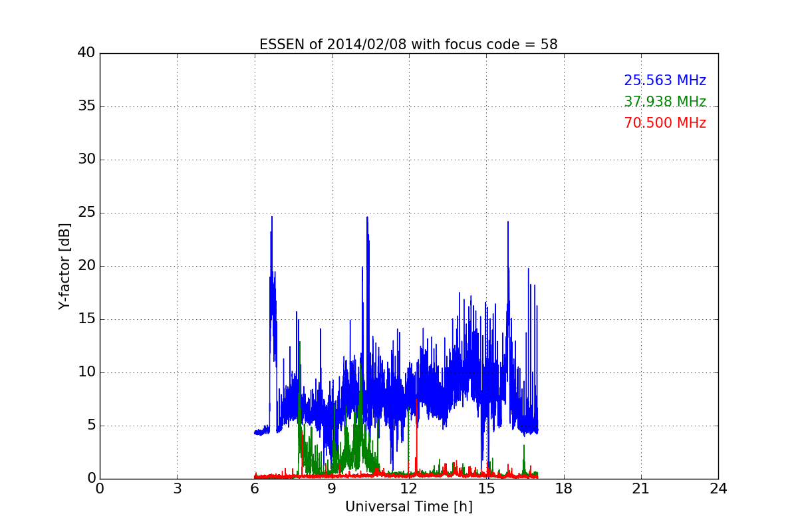
Task: Click the y-axis tick label '25'
Action: pos(86,213)
